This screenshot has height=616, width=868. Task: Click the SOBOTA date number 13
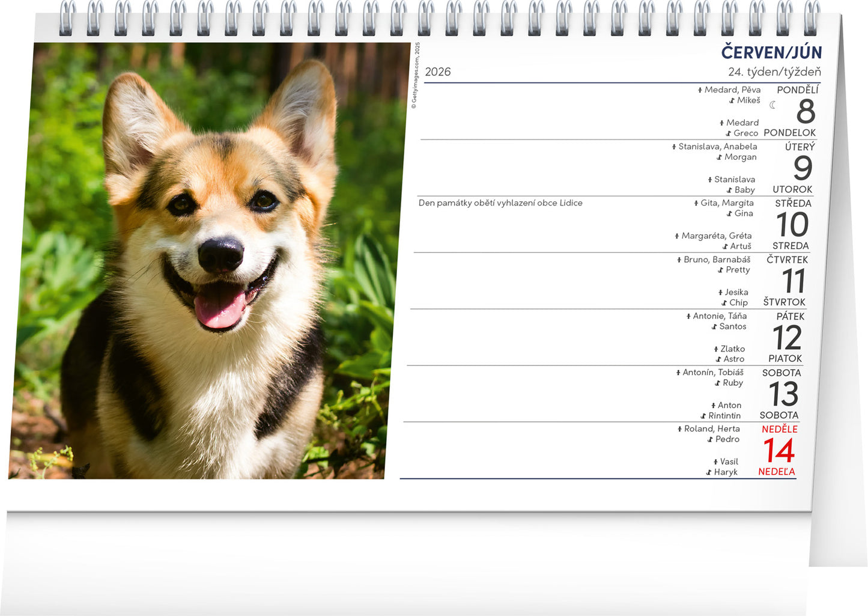click(783, 394)
